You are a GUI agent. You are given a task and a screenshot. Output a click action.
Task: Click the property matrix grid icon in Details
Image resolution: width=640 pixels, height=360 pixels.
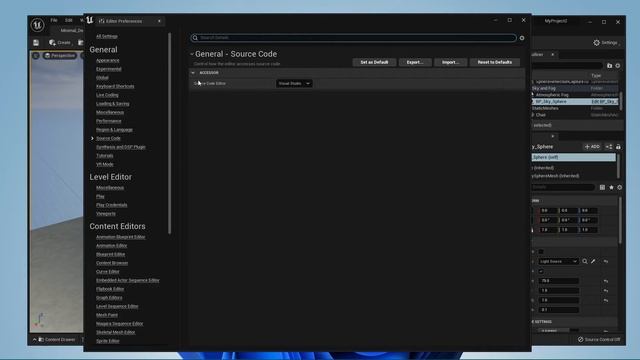[x=602, y=187]
